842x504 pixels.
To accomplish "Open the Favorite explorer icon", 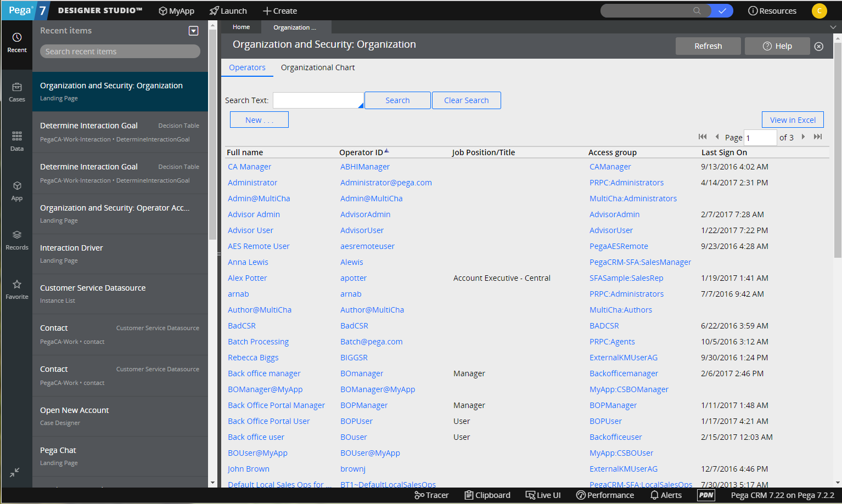I will [17, 290].
